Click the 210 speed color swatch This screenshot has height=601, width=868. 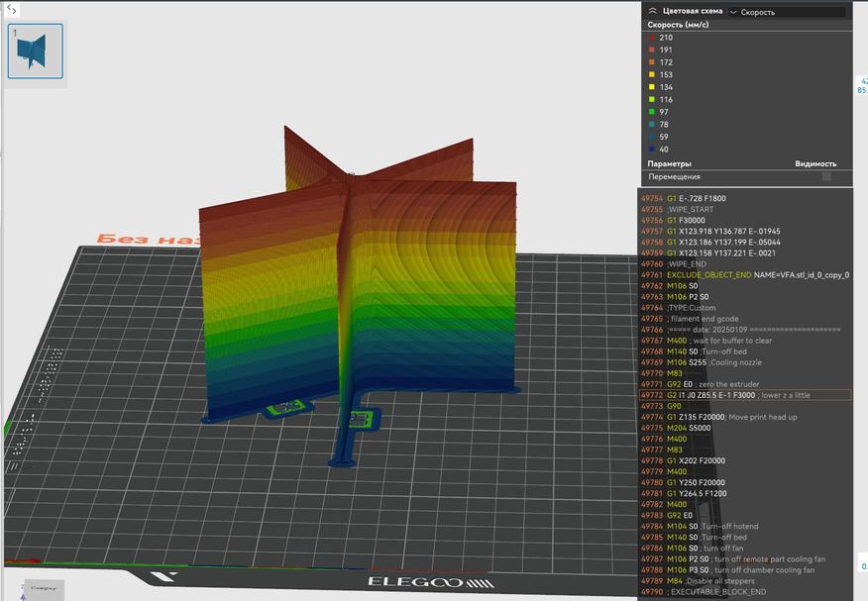651,37
